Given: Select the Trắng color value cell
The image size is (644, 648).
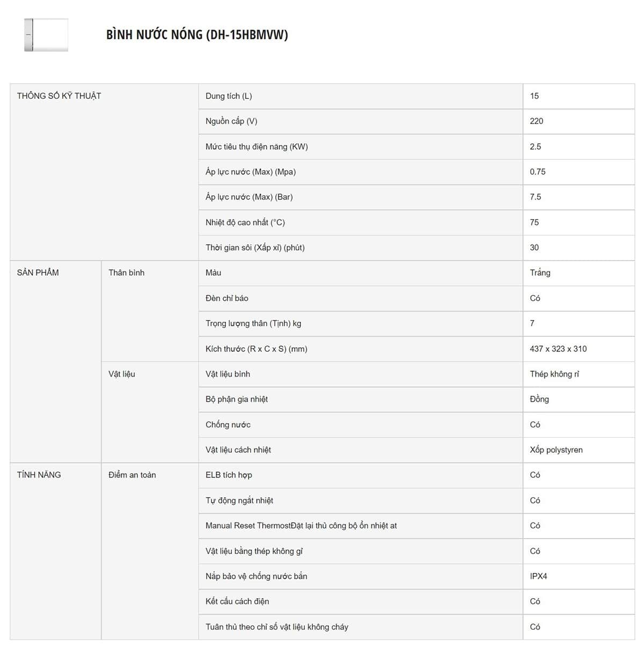Looking at the screenshot, I should [x=540, y=273].
